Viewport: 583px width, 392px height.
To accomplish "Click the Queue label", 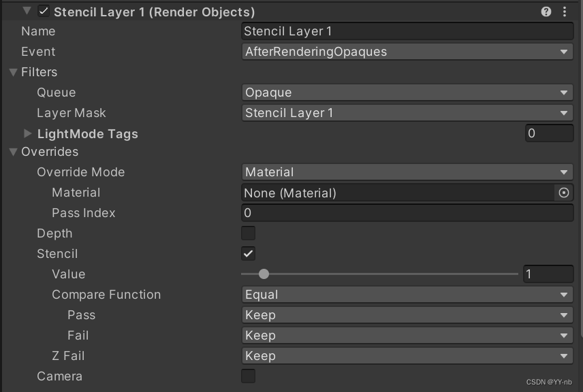I will click(x=56, y=93).
